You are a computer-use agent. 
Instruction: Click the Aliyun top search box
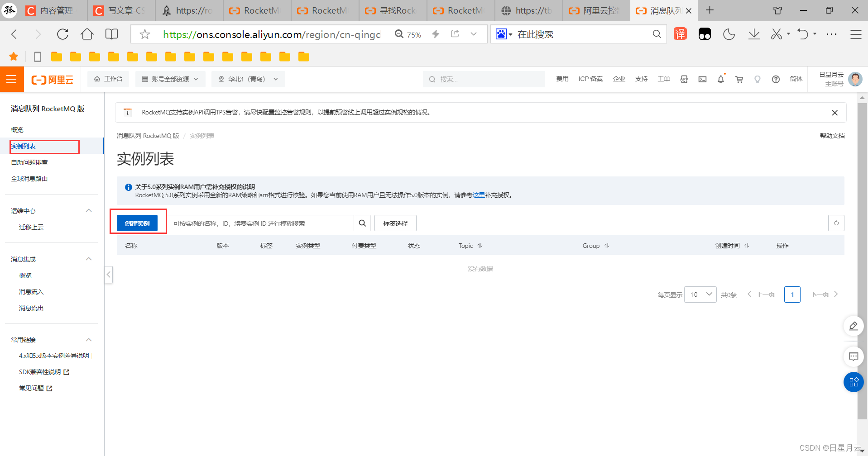pos(484,79)
